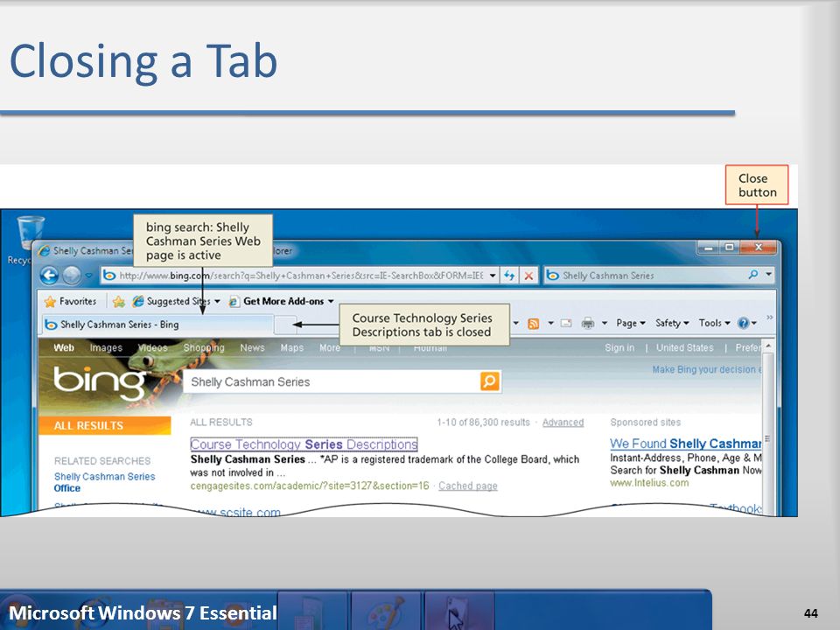Click RELATED SEARCHES heading text
840x630 pixels.
pyautogui.click(x=102, y=461)
